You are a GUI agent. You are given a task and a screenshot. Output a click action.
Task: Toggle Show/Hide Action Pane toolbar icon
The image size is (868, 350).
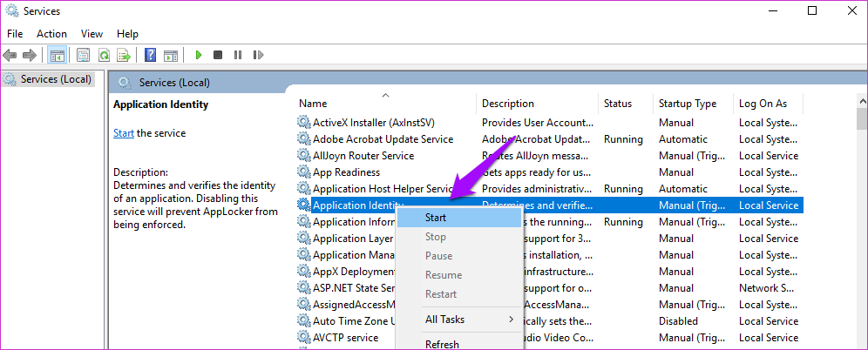(171, 56)
